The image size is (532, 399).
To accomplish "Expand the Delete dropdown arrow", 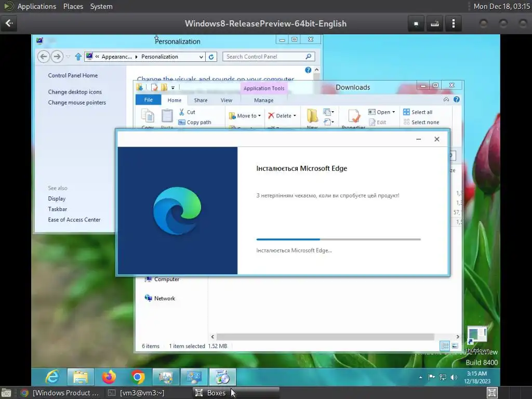I will (x=295, y=116).
